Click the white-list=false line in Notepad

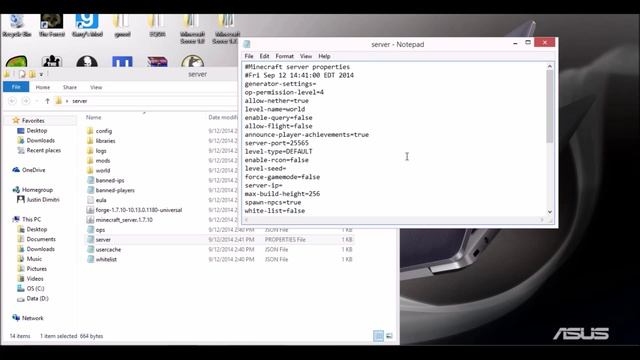click(x=275, y=211)
